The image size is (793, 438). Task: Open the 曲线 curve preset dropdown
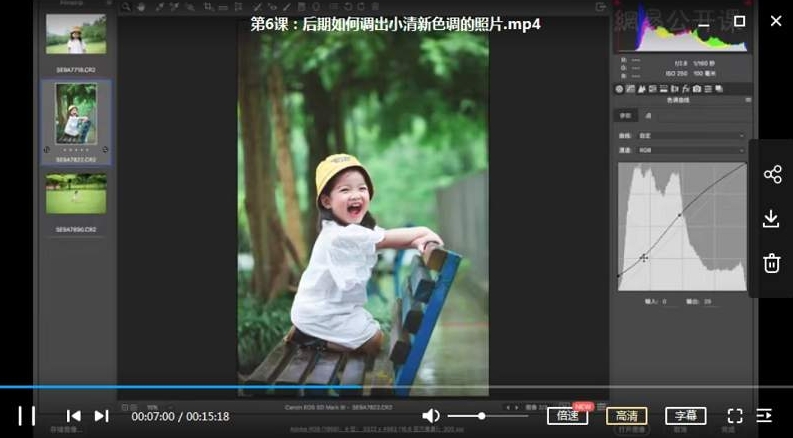(691, 136)
